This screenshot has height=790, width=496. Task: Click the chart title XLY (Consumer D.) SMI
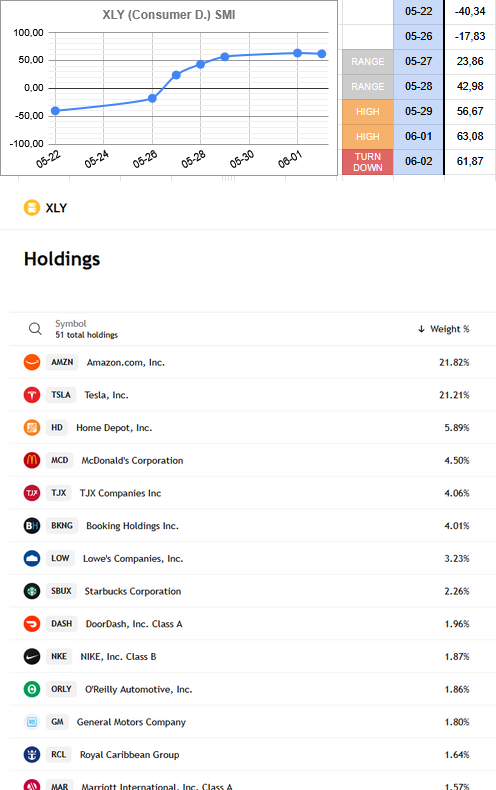click(x=169, y=15)
